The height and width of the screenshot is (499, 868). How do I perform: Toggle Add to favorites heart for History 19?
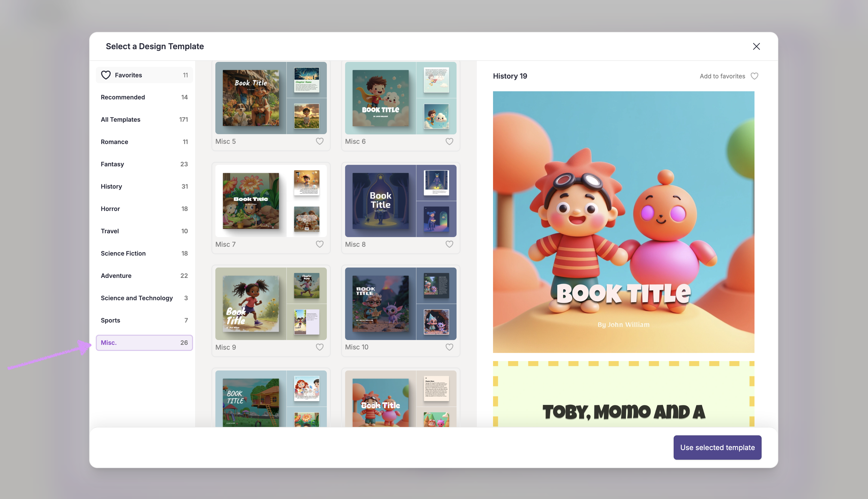click(x=754, y=76)
